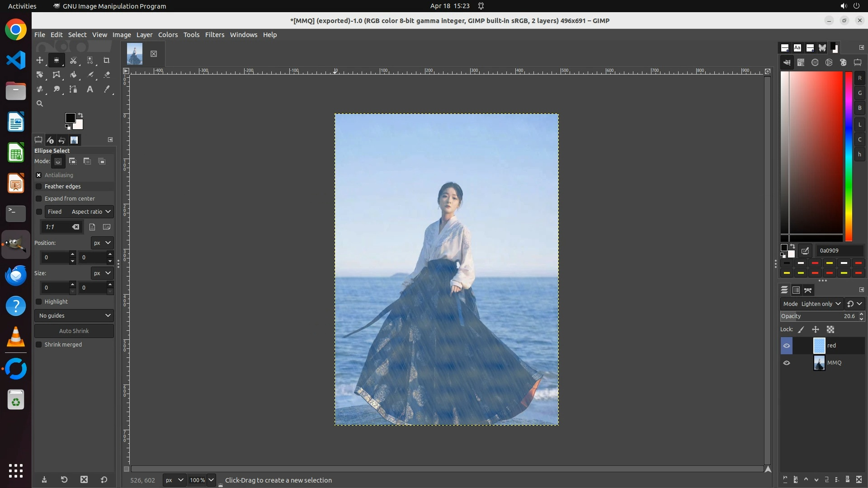Image resolution: width=868 pixels, height=488 pixels.
Task: Select the Heal tool
Action: tap(40, 89)
